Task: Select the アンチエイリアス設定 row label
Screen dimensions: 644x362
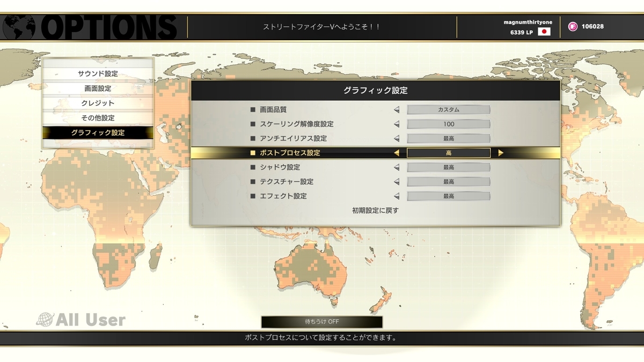Action: tap(293, 138)
